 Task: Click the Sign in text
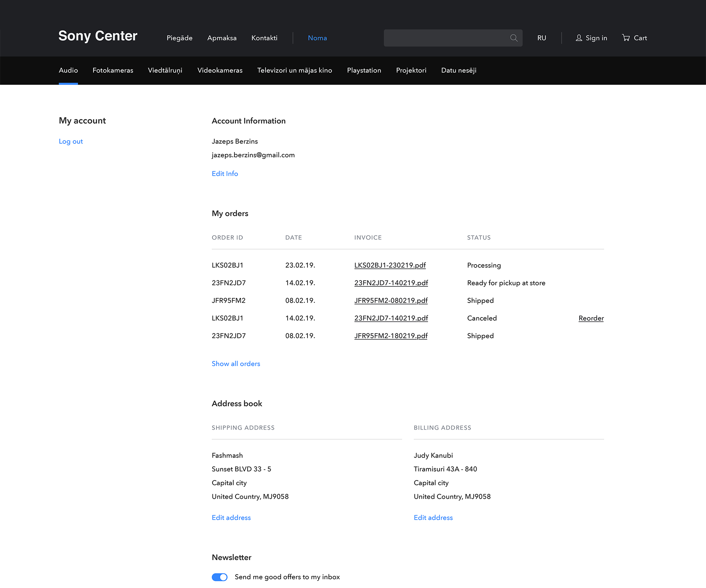point(597,38)
